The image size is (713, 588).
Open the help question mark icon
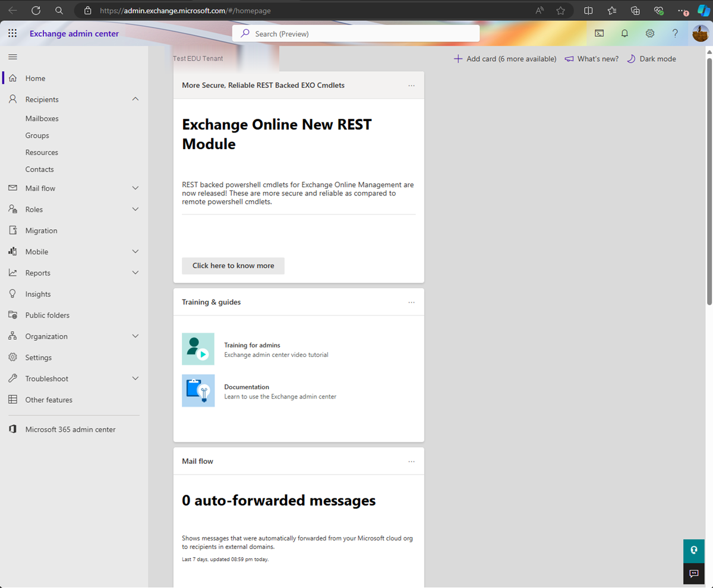tap(675, 33)
